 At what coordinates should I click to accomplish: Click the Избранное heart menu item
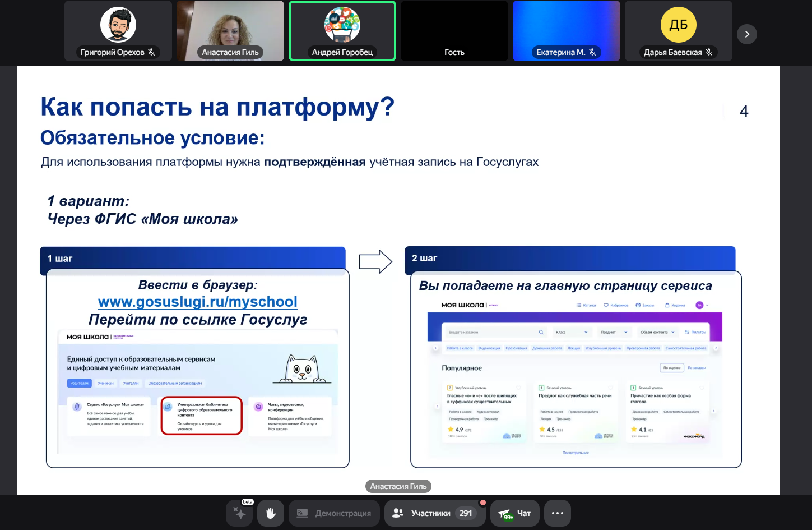616,305
